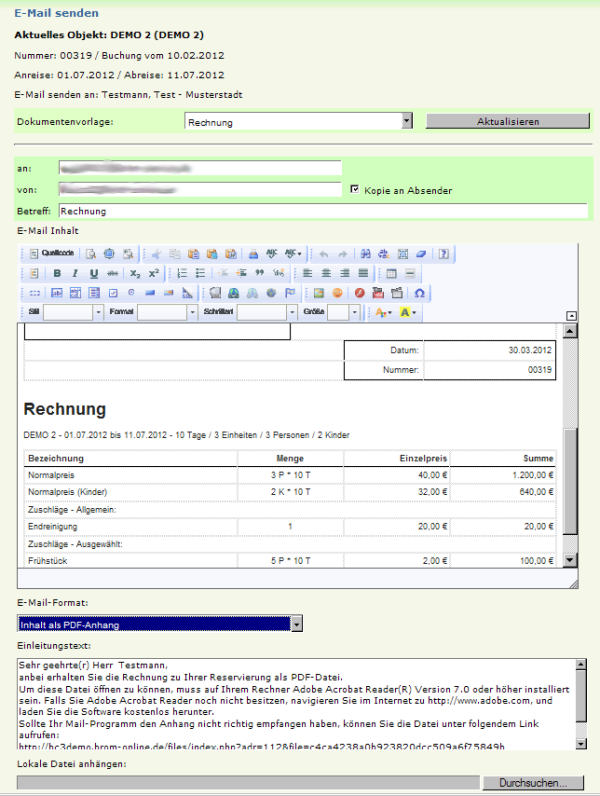Print the email content
Screen dimensions: 600x796
(253, 254)
